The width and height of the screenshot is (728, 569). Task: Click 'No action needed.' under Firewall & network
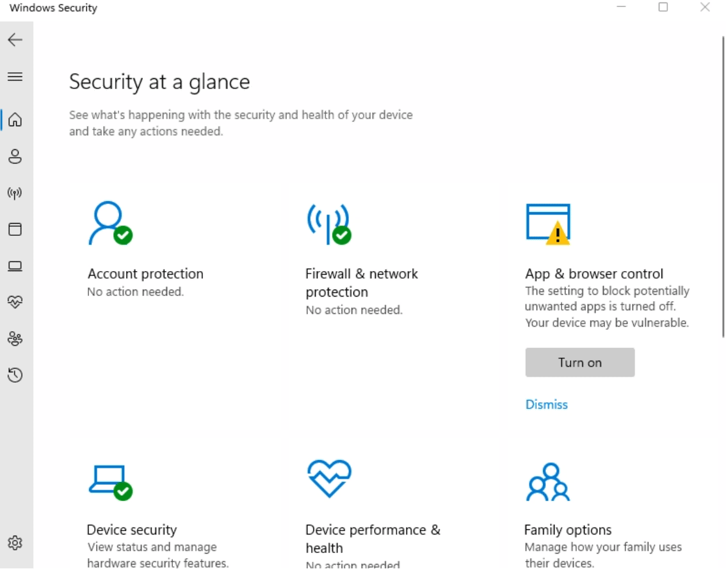(354, 310)
